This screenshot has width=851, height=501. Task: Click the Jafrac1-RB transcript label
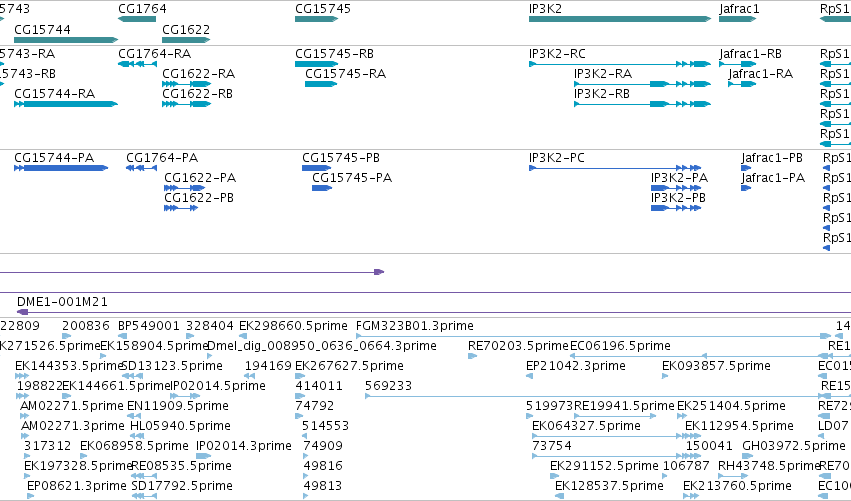tap(751, 54)
